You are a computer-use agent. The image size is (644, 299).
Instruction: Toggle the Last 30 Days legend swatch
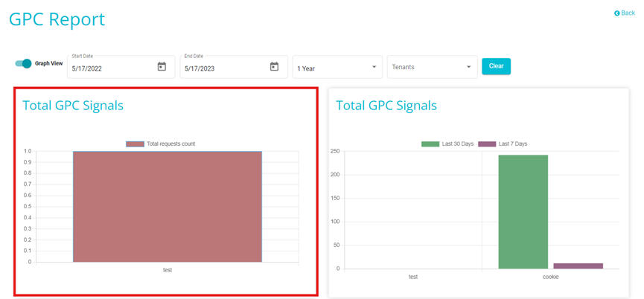point(430,144)
